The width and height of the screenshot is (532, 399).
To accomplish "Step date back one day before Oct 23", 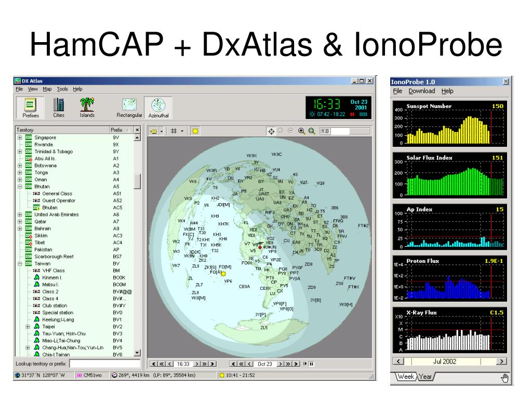I will coord(250,364).
